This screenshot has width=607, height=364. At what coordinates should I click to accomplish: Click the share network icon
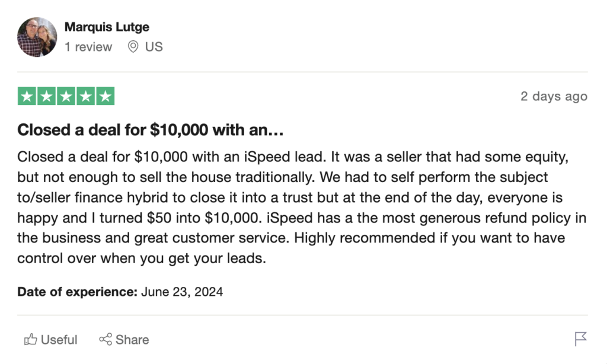click(x=106, y=340)
